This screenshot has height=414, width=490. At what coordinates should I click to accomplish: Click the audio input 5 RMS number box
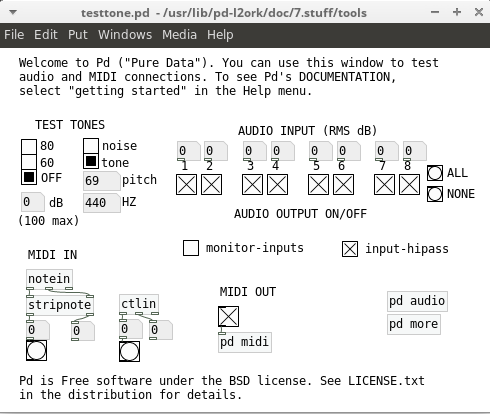(321, 151)
